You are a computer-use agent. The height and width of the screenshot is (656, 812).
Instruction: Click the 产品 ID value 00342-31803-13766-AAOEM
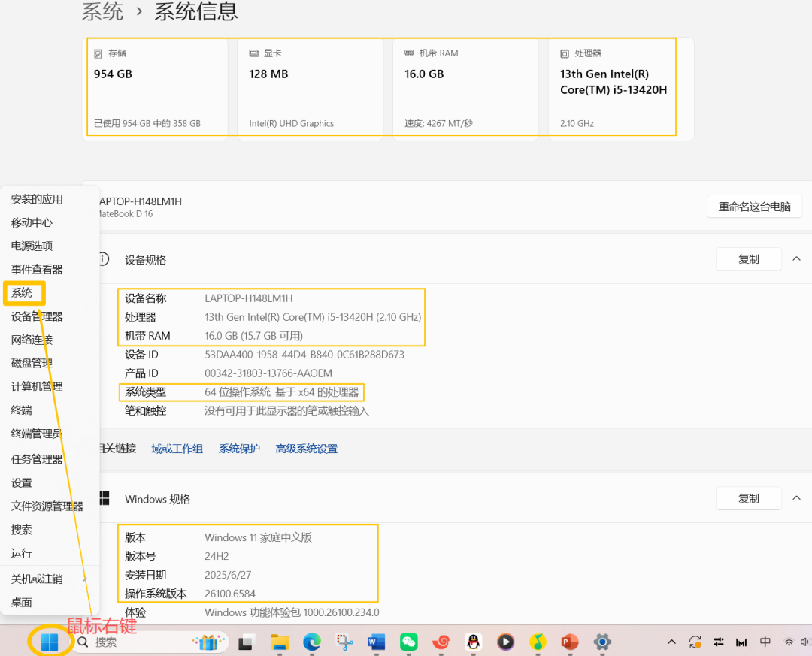click(268, 373)
